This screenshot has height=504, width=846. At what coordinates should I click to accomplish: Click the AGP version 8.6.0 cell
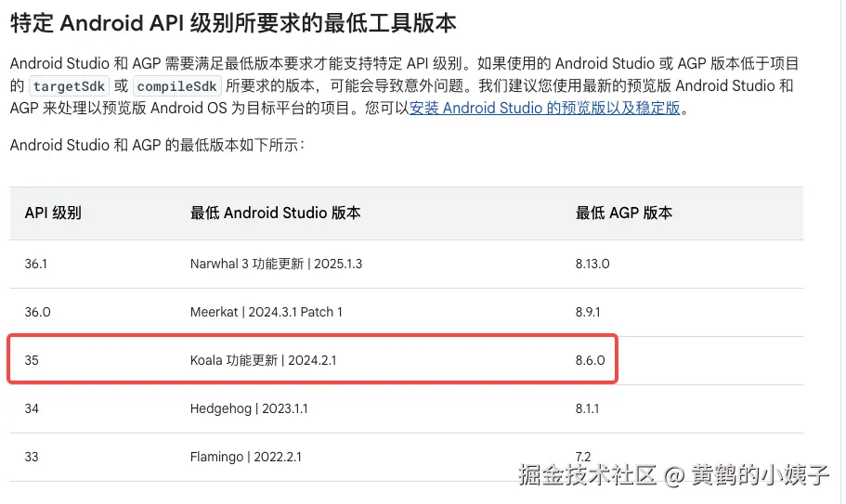tap(590, 361)
